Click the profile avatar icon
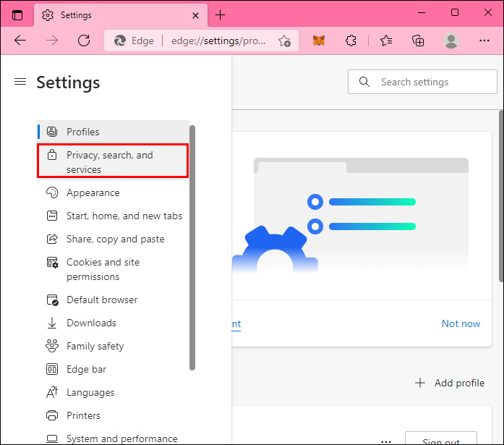 click(x=451, y=41)
